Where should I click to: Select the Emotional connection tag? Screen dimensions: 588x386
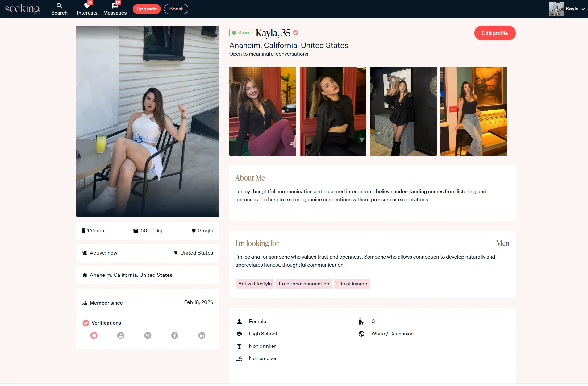pyautogui.click(x=304, y=284)
